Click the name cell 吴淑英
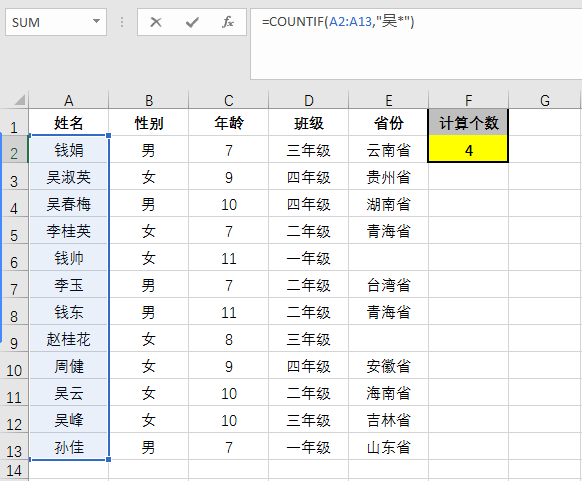This screenshot has height=481, width=582. click(69, 177)
